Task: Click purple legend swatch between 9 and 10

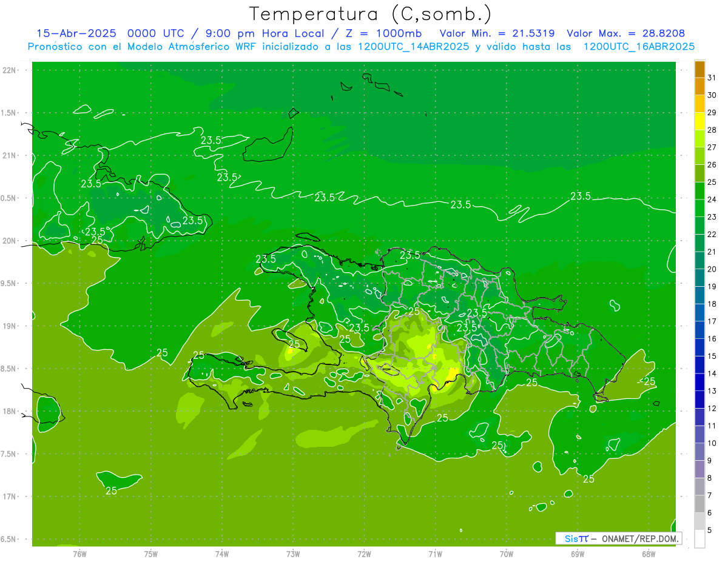Action: click(x=700, y=452)
